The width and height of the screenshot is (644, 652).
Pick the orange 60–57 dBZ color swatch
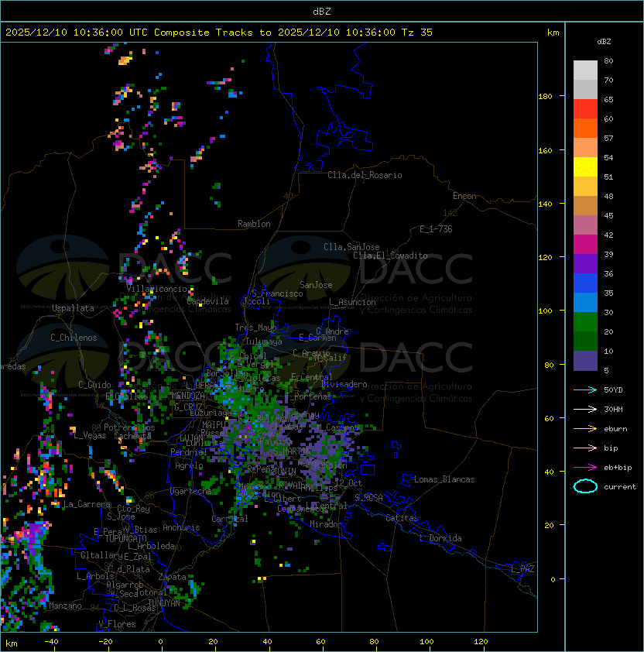pyautogui.click(x=585, y=129)
